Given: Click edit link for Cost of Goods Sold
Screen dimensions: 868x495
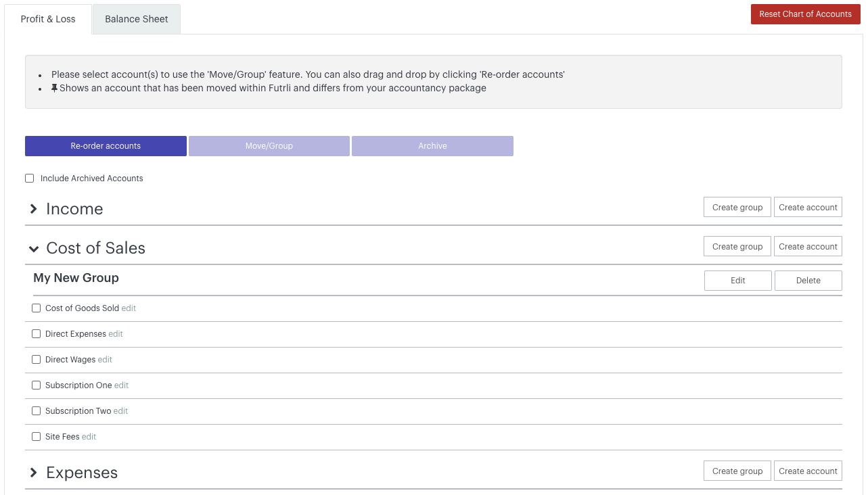Looking at the screenshot, I should point(129,308).
